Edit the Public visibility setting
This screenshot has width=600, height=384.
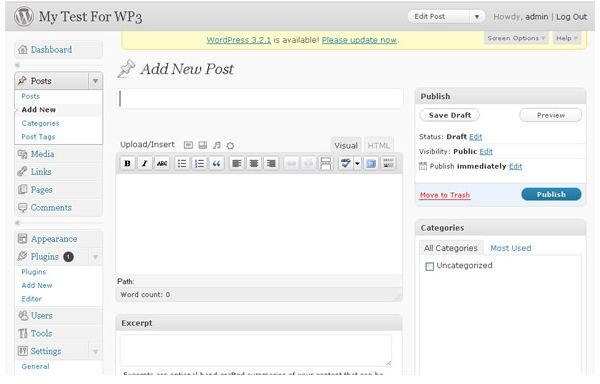[x=486, y=152]
